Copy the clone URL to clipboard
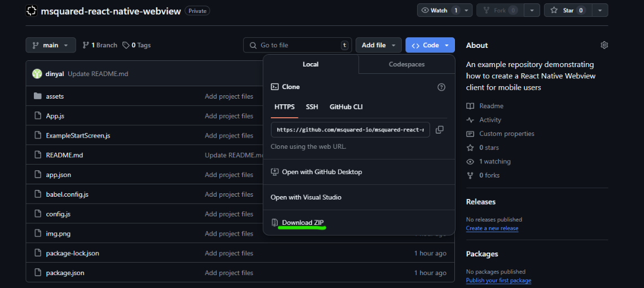This screenshot has width=644, height=288. (439, 130)
